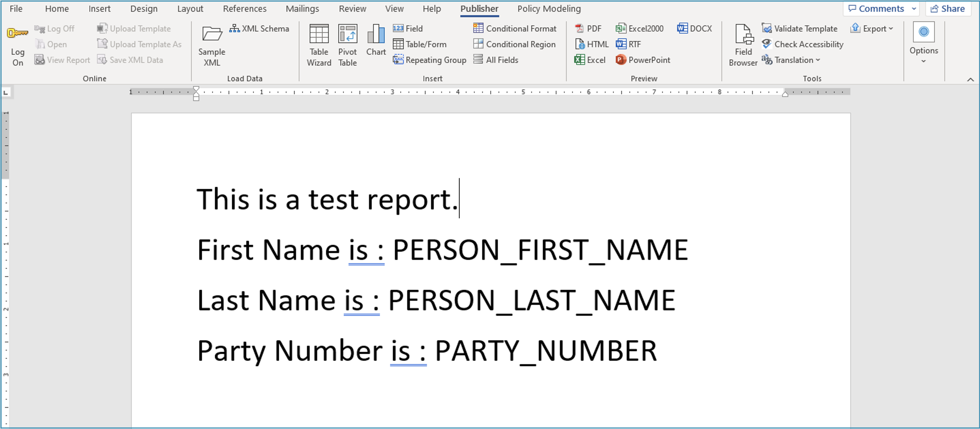Open the Field Browser tool

(x=743, y=45)
